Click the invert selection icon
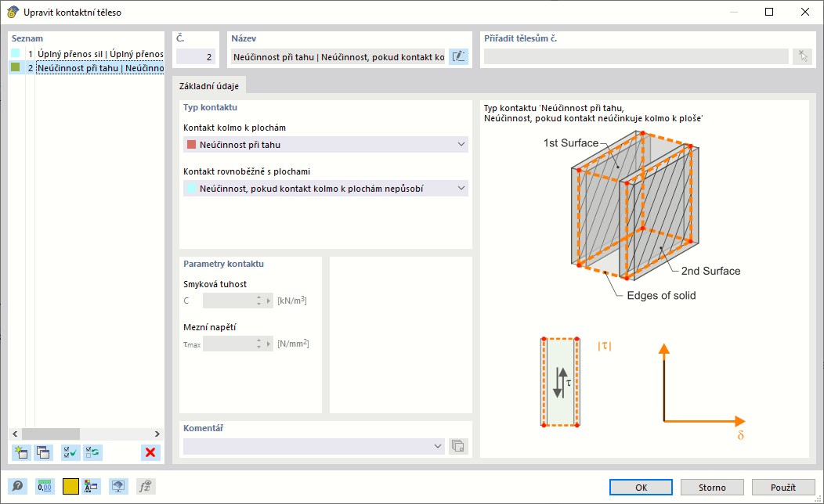This screenshot has height=504, width=824. tap(92, 452)
